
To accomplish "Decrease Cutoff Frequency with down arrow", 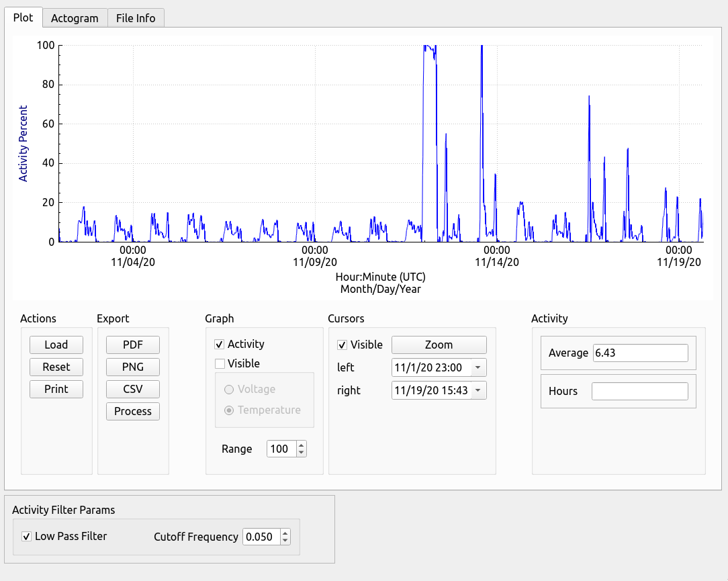I will coord(285,541).
